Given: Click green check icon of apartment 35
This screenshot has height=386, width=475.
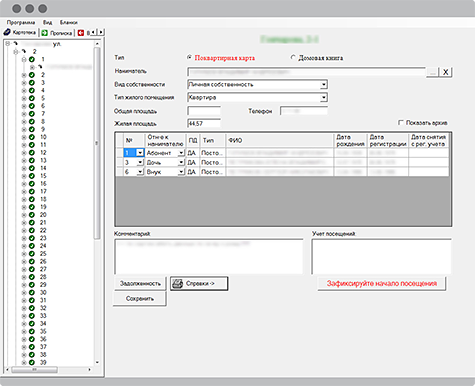Looking at the screenshot, I should tap(32, 332).
